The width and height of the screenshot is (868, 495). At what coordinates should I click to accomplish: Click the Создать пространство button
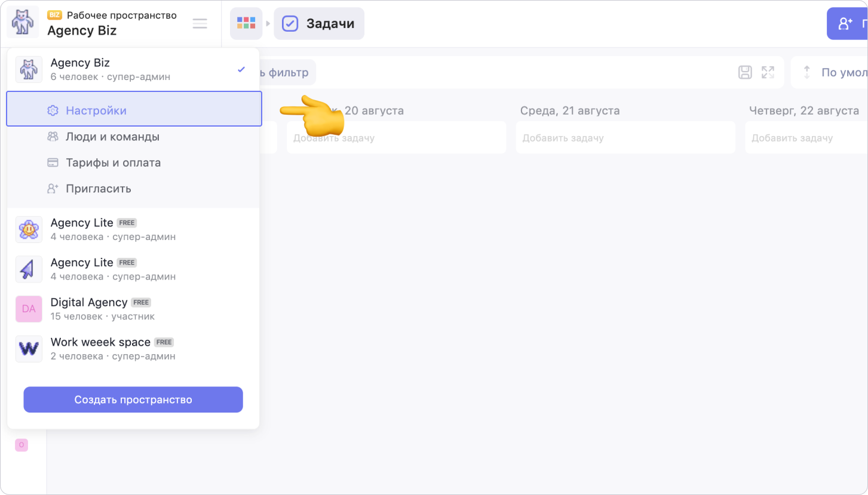(133, 399)
